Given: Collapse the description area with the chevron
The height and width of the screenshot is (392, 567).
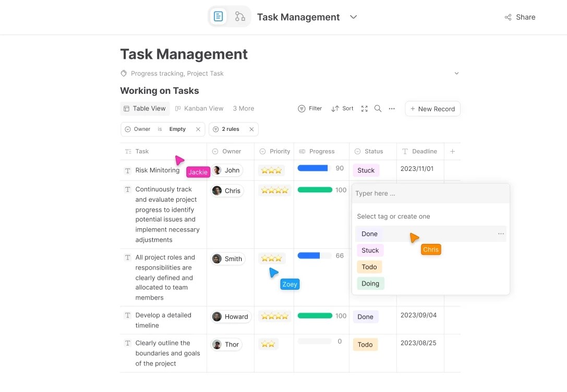Looking at the screenshot, I should click(x=456, y=73).
